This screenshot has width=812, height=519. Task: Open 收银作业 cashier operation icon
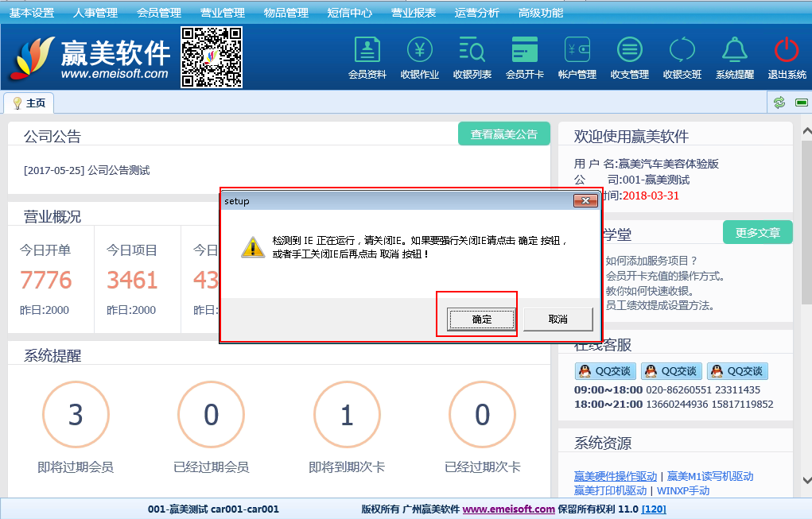[419, 51]
